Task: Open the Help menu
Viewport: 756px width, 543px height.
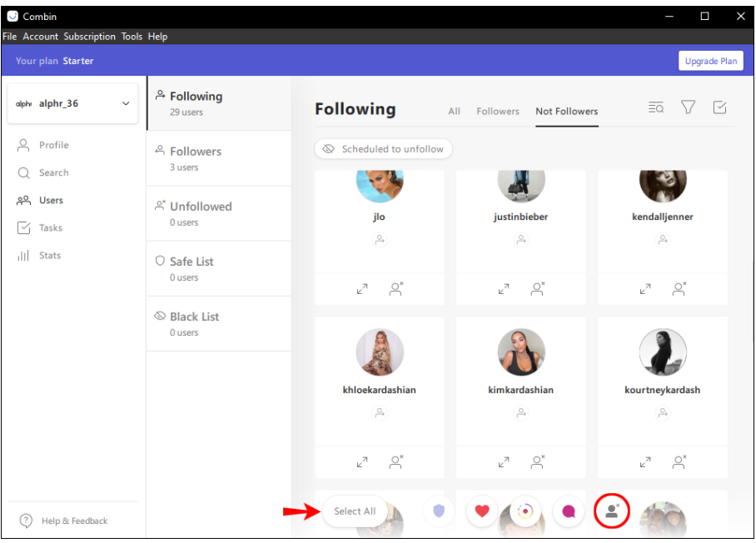Action: (x=157, y=36)
